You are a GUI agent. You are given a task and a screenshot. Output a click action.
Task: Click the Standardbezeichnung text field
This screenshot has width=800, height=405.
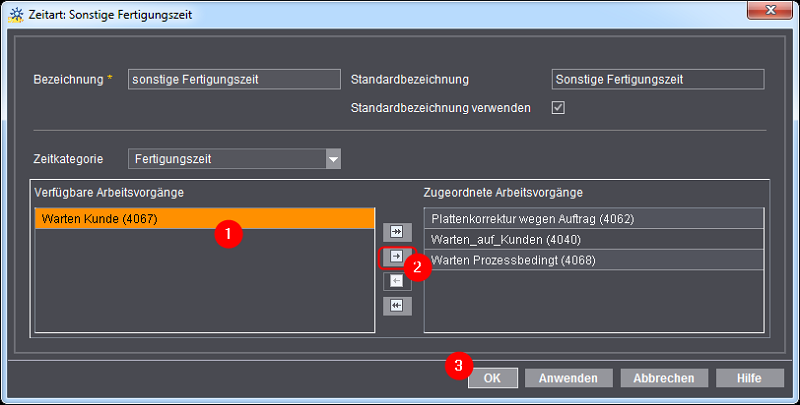(657, 79)
